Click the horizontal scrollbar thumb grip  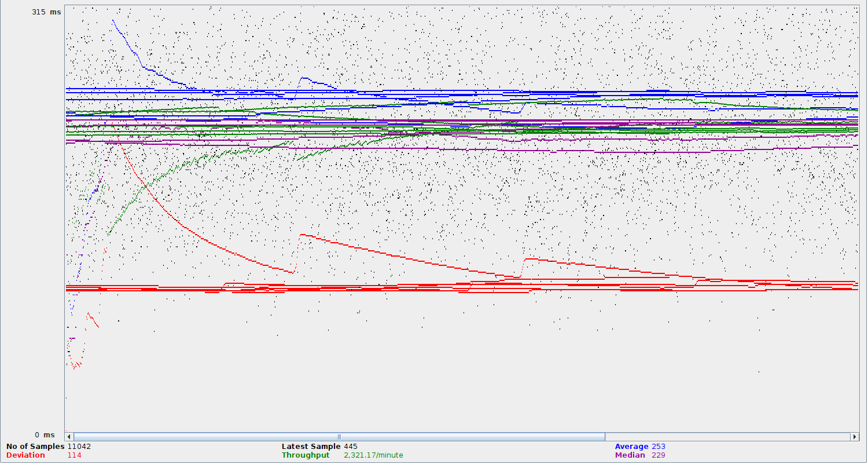339,437
